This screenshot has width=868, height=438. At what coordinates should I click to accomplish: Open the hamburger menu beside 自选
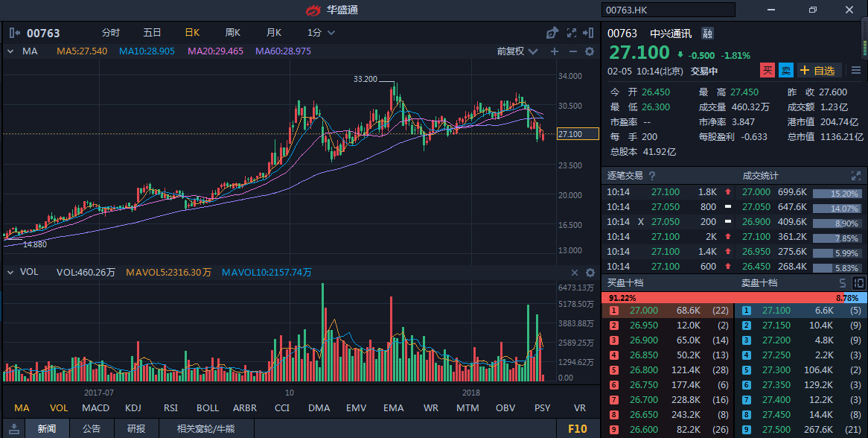(856, 71)
